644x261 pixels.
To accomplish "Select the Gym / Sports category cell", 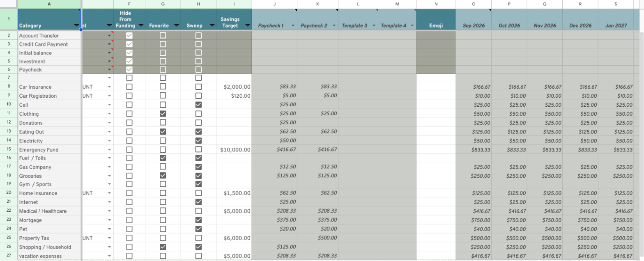I will tap(49, 184).
